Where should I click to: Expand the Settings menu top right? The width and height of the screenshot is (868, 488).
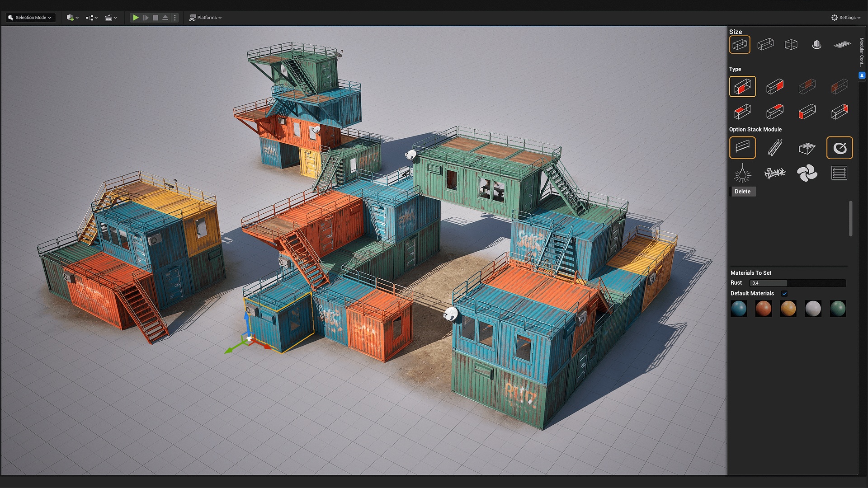[846, 18]
